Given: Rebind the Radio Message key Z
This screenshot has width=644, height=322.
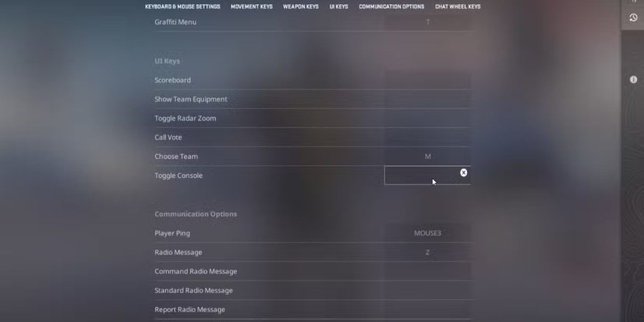Looking at the screenshot, I should point(428,252).
